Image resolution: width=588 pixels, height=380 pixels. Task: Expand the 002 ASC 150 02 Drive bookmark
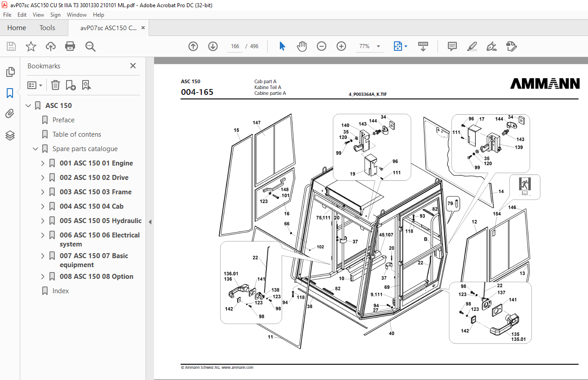tap(43, 178)
